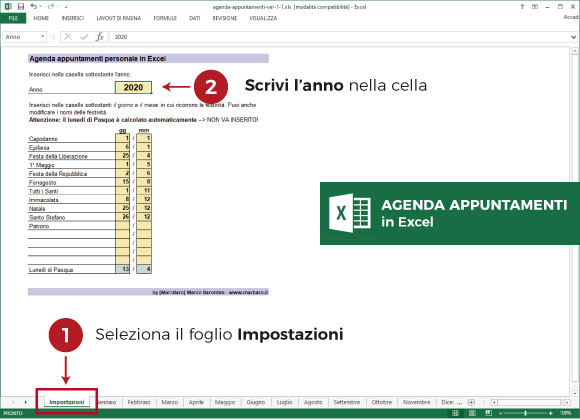Select the Febbraio sheet tab
The width and height of the screenshot is (580, 420).
(x=139, y=402)
